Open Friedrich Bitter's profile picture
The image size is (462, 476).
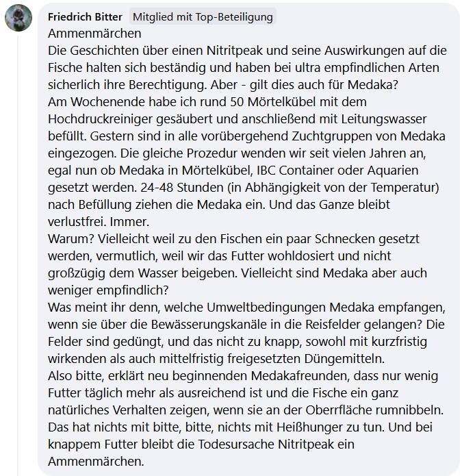(18, 18)
